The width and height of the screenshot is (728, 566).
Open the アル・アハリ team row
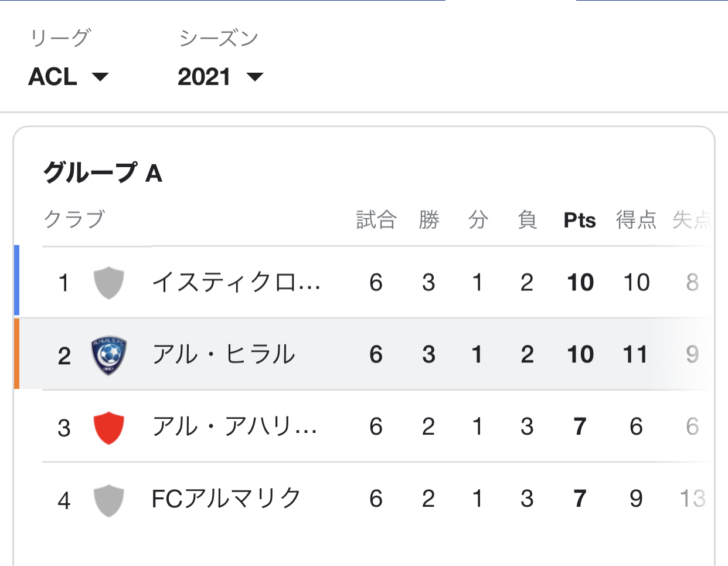(234, 427)
